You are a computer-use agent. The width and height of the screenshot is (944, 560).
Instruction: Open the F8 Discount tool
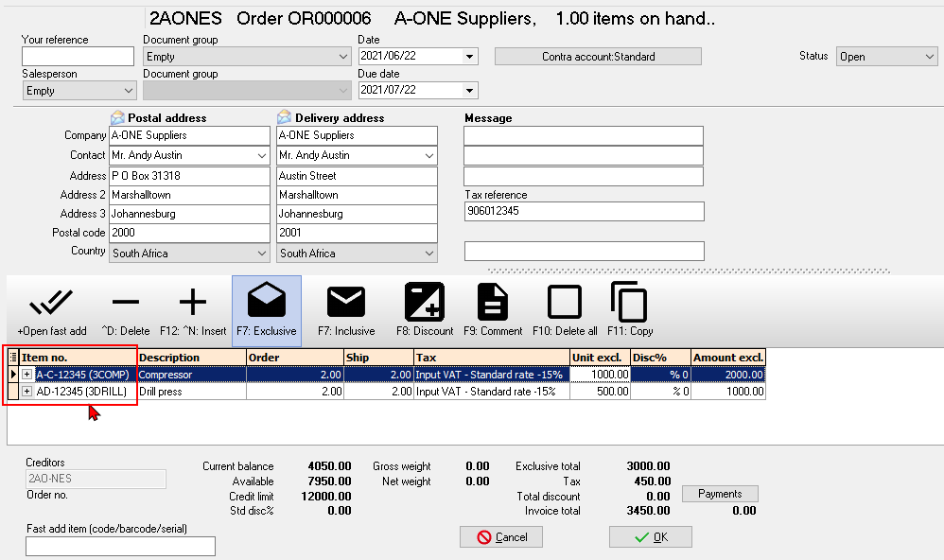point(425,303)
